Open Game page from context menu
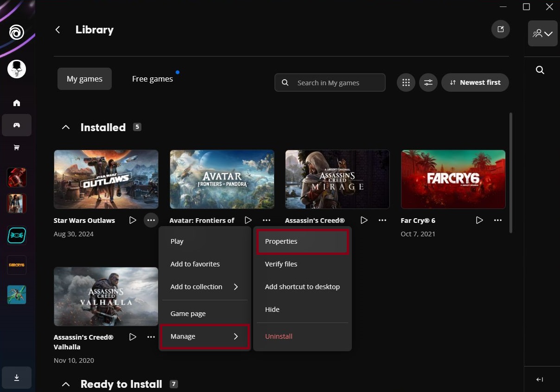Viewport: 560px width, 392px height. (x=204, y=314)
